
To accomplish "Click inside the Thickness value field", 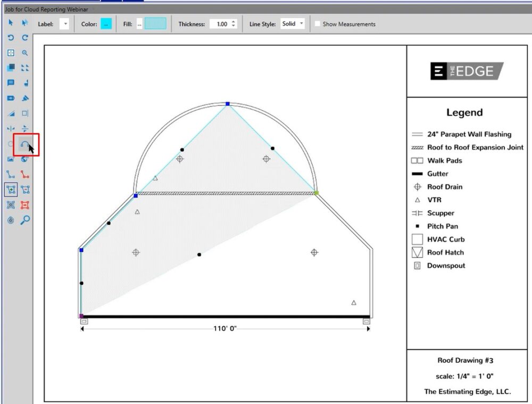I will click(x=221, y=23).
